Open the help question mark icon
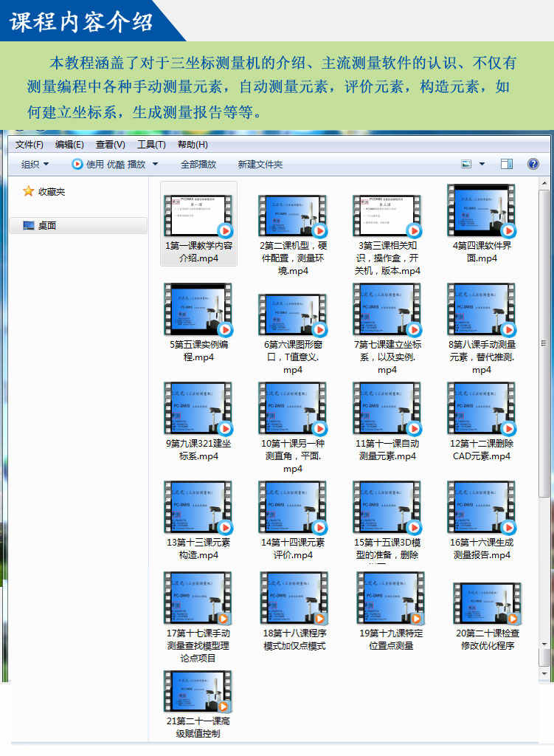This screenshot has width=554, height=756. (533, 165)
